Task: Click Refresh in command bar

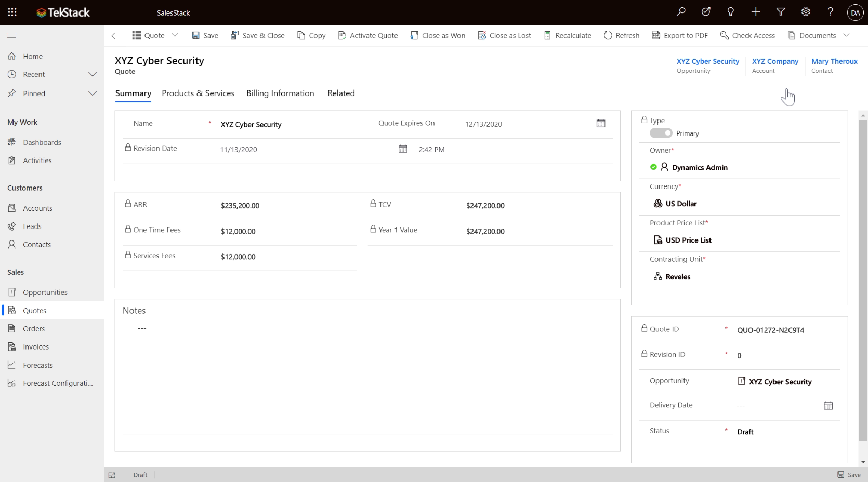Action: tap(622, 35)
